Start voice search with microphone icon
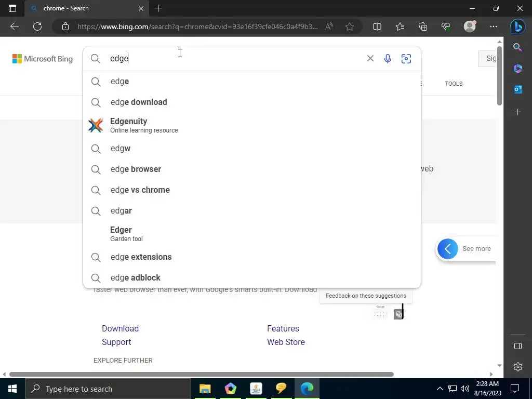This screenshot has width=532, height=399. 388,59
